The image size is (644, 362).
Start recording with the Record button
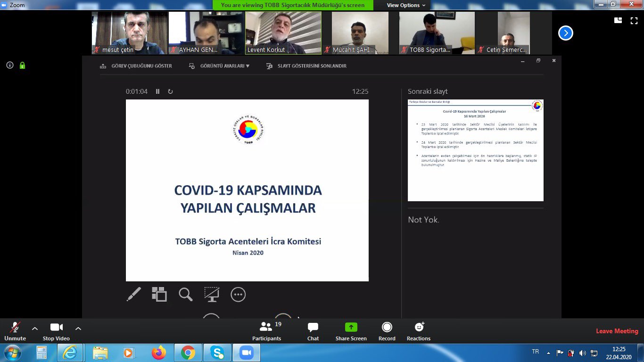coord(387,331)
